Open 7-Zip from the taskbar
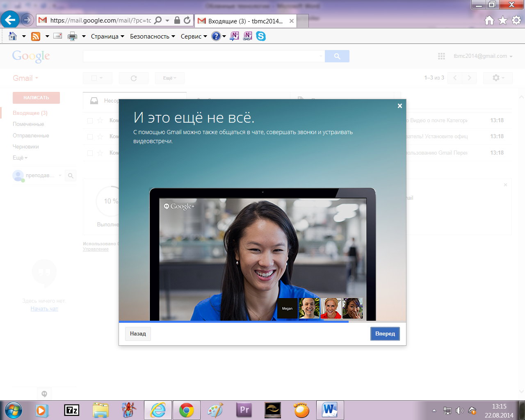 tap(72, 410)
